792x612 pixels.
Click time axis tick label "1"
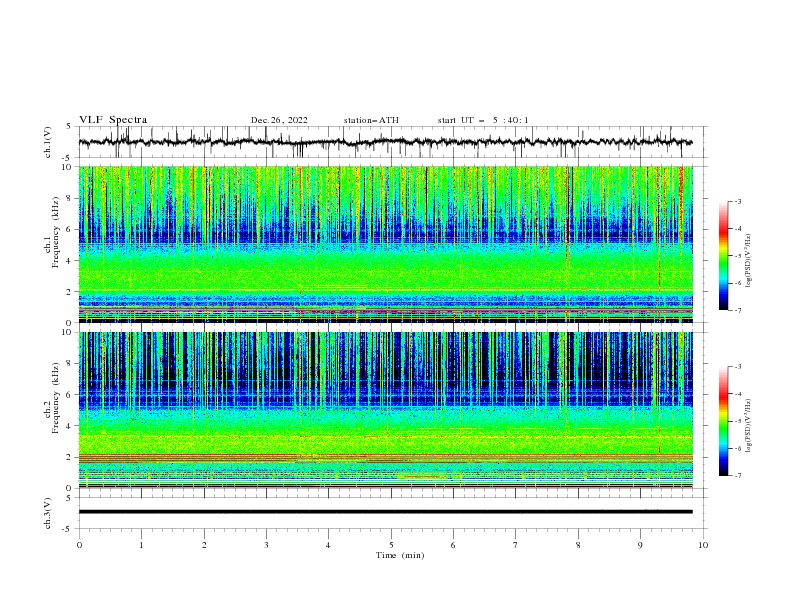point(141,545)
